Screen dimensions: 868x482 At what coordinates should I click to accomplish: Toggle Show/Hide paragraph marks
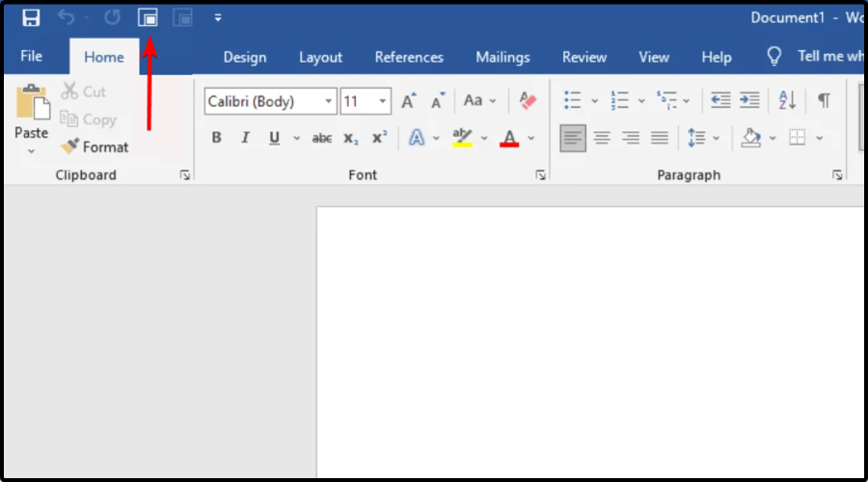(x=824, y=100)
